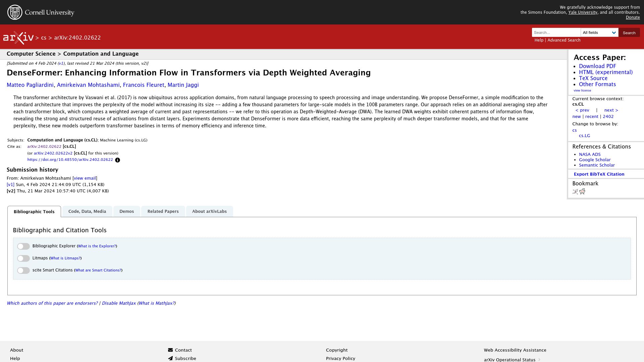Image resolution: width=644 pixels, height=362 pixels.
Task: Open Other Formats link
Action: [x=597, y=84]
